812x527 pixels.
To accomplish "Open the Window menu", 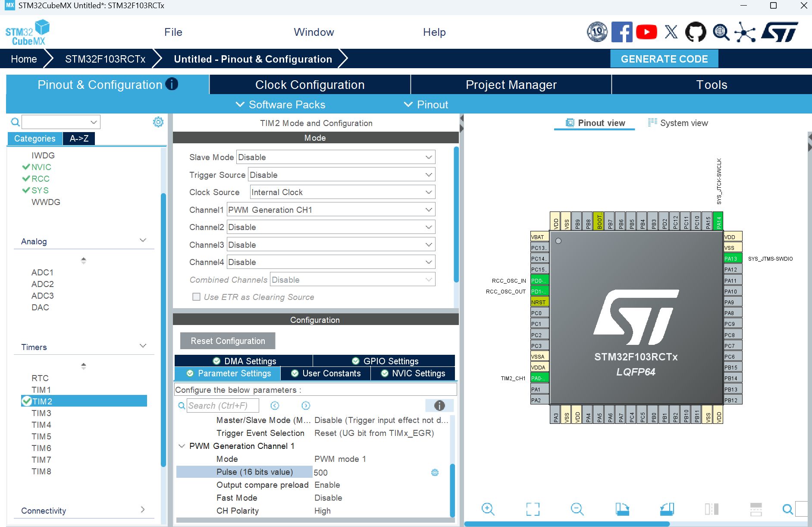I will pos(314,32).
